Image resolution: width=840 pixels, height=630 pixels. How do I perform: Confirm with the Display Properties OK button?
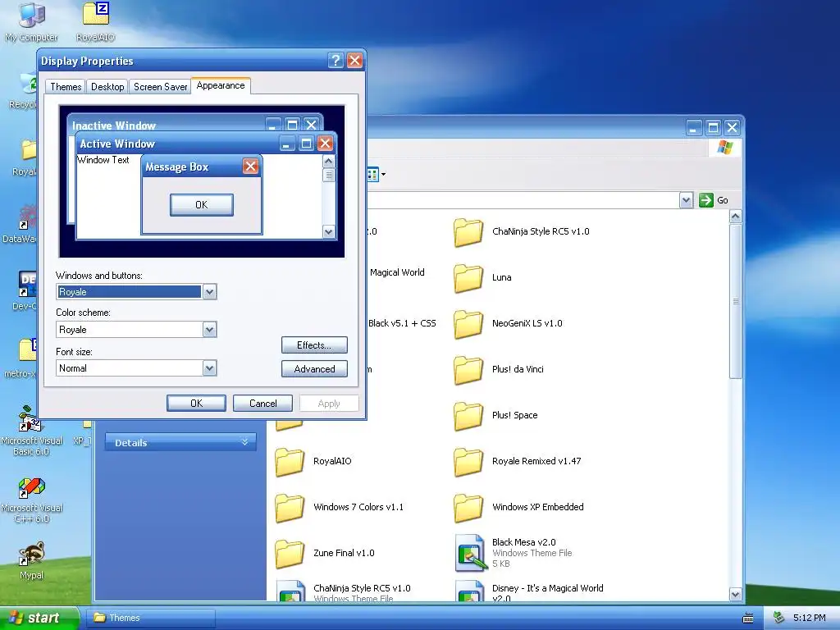pyautogui.click(x=197, y=404)
